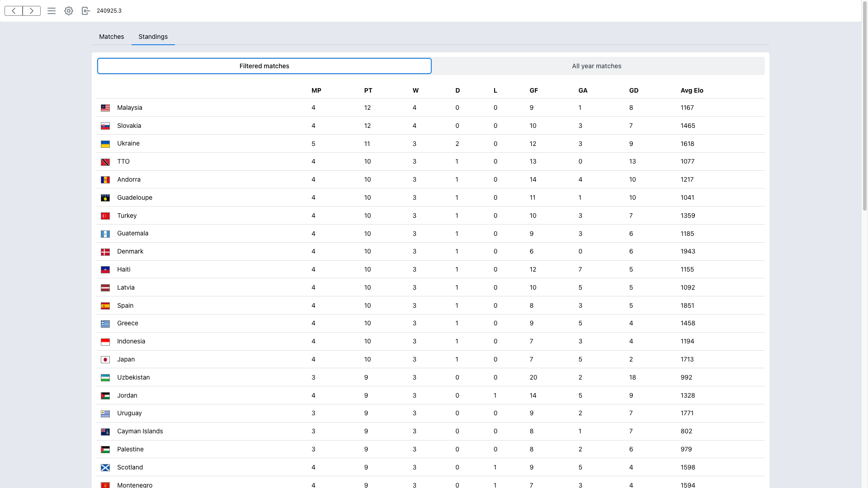
Task: Click the Spain flag icon
Action: click(x=105, y=306)
